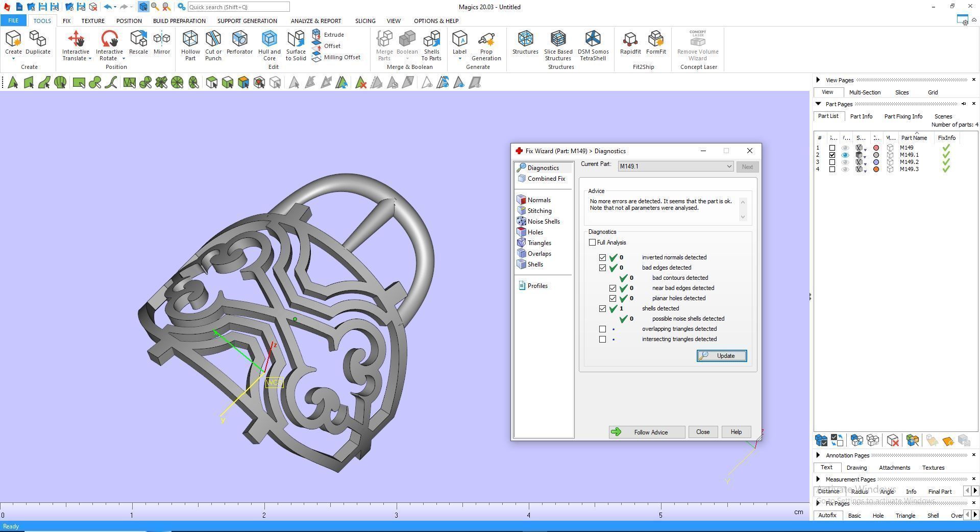Enable intersecting triangles detection
Image resolution: width=980 pixels, height=532 pixels.
[x=602, y=339]
